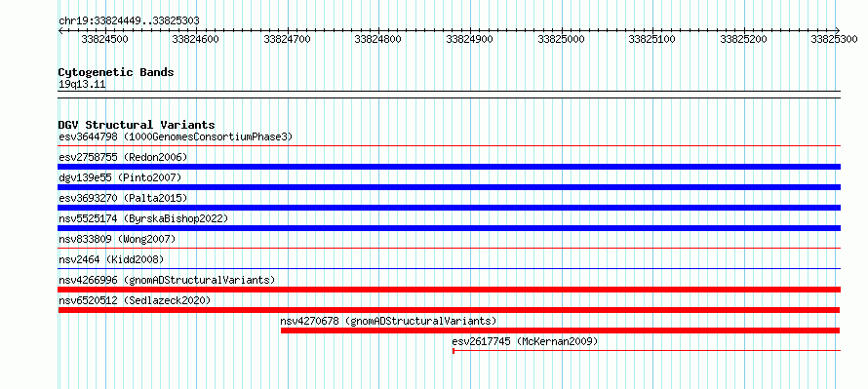Click the ruler's left end arrow
This screenshot has height=389, width=868.
pyautogui.click(x=60, y=30)
